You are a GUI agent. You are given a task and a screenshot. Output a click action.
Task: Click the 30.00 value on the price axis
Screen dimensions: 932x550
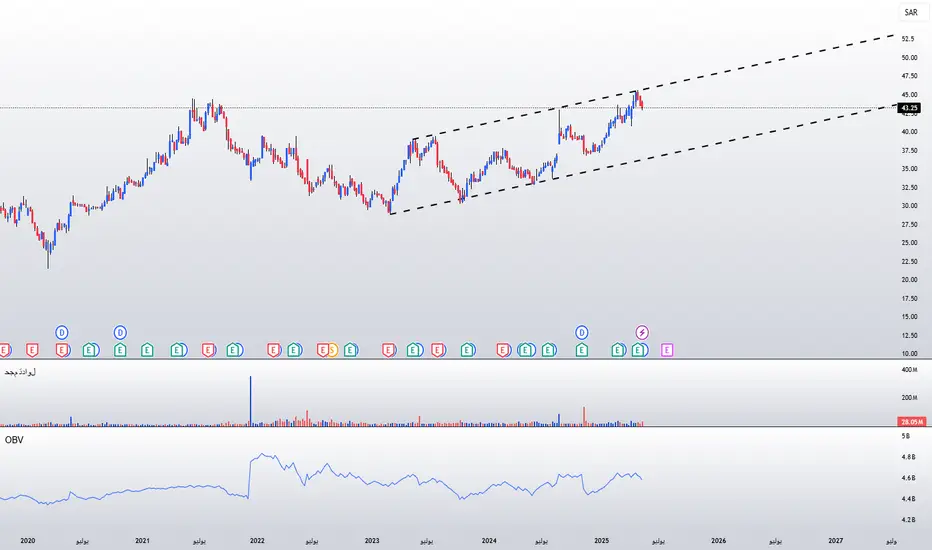click(909, 206)
